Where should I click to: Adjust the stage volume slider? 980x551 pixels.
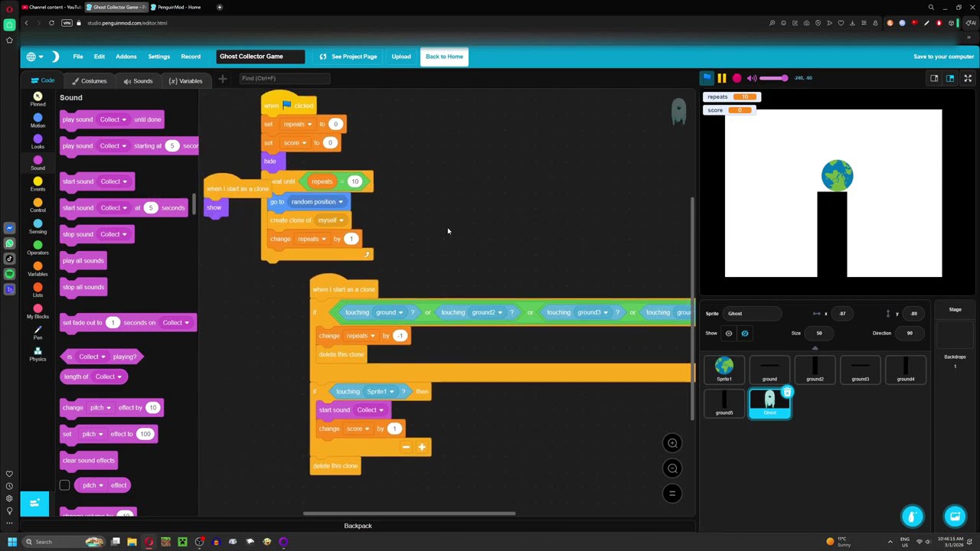[x=773, y=78]
